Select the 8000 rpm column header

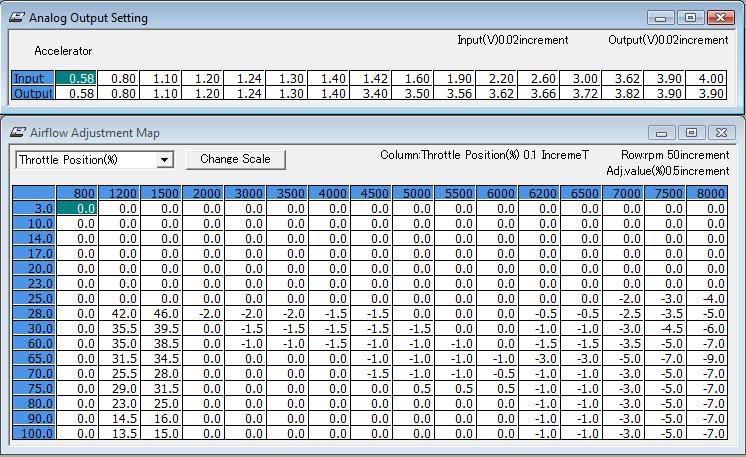click(x=707, y=193)
